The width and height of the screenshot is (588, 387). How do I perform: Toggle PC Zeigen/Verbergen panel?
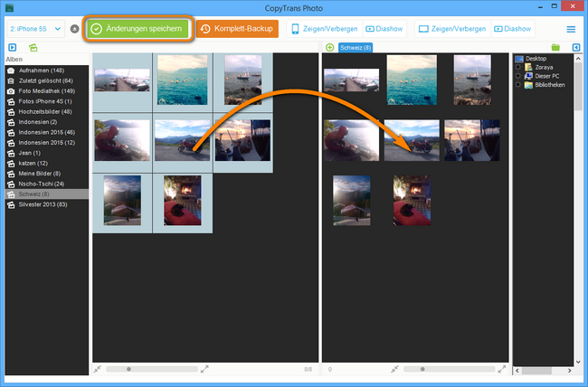(x=452, y=29)
